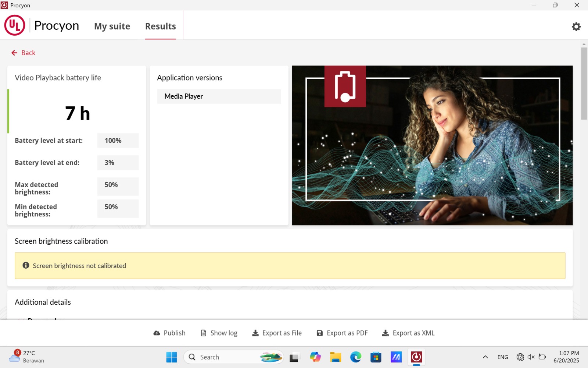Image resolution: width=588 pixels, height=368 pixels.
Task: Click the Video Playback battery life heading
Action: [58, 78]
